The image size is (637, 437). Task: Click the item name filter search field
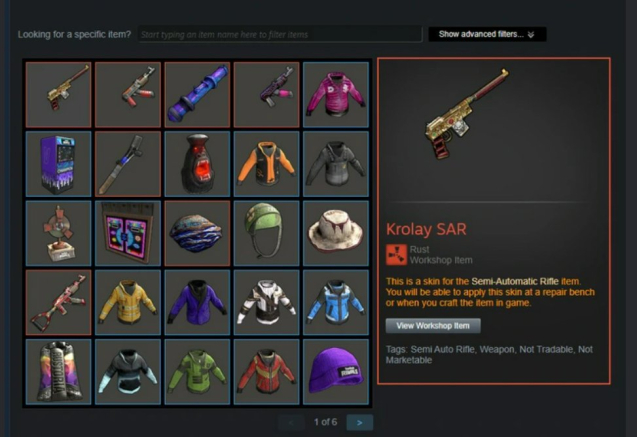pos(280,35)
